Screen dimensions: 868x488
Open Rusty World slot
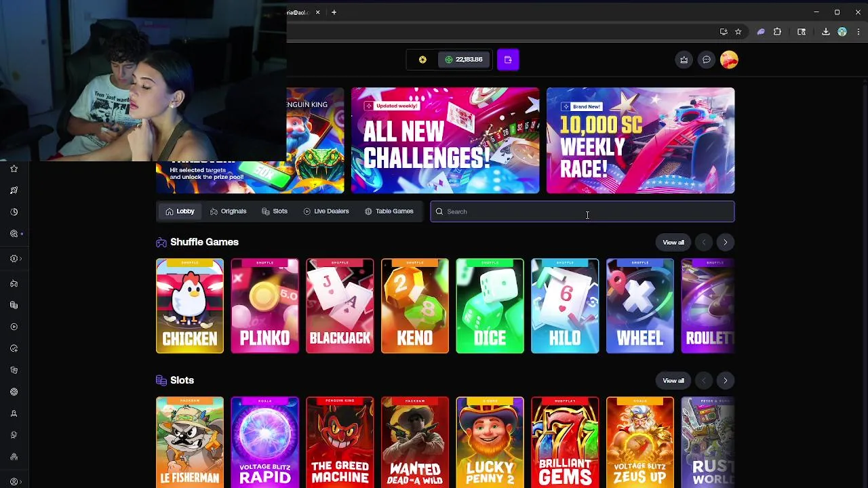click(708, 443)
